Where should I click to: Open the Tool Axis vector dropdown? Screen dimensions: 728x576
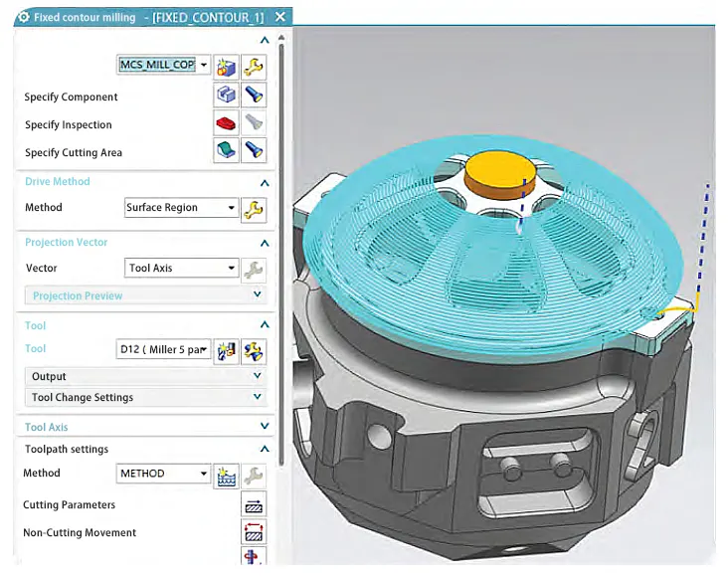(x=231, y=268)
